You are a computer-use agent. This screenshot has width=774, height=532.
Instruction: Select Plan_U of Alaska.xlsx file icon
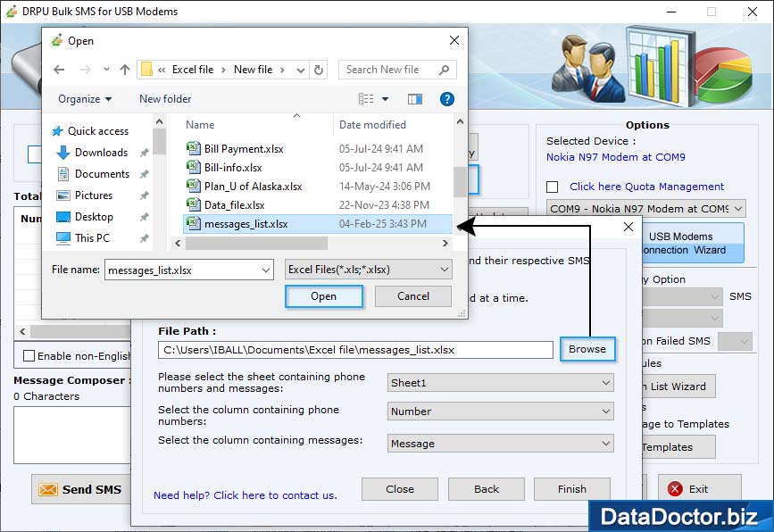[193, 186]
